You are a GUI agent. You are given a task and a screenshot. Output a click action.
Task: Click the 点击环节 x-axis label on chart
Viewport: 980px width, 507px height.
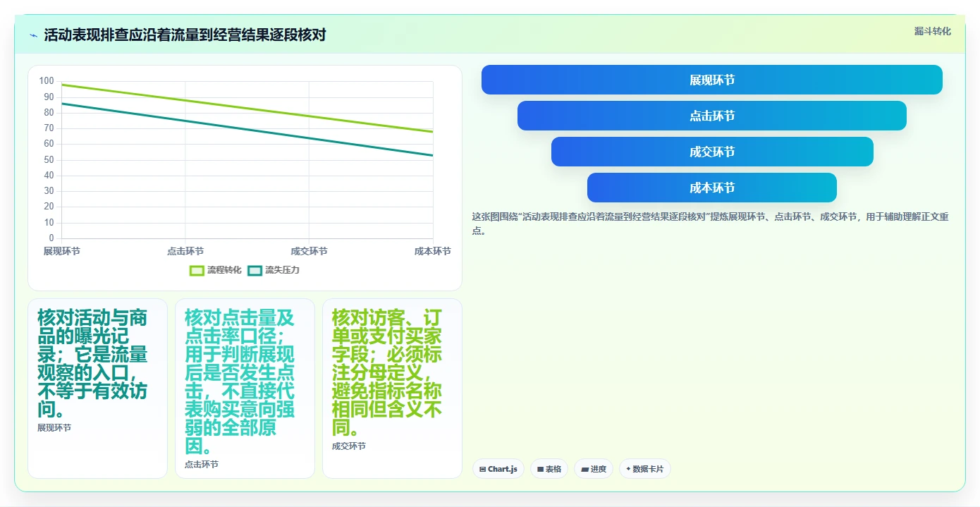pyautogui.click(x=185, y=252)
